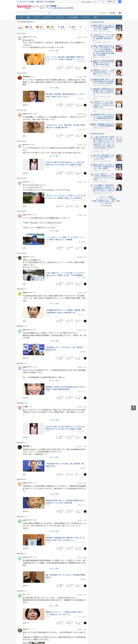Image resolution: width=138 pixels, height=644 pixels.
Task: Click 共感した 392 on olt******** comment
Action: pos(60,358)
